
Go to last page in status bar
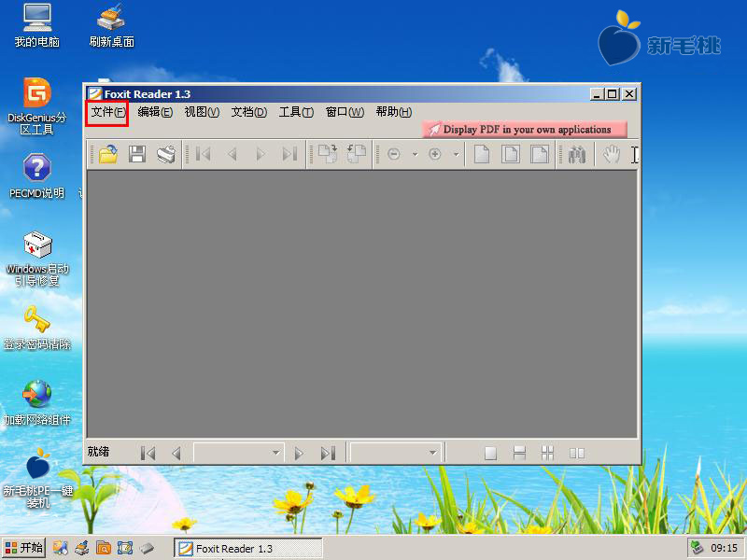(x=328, y=453)
